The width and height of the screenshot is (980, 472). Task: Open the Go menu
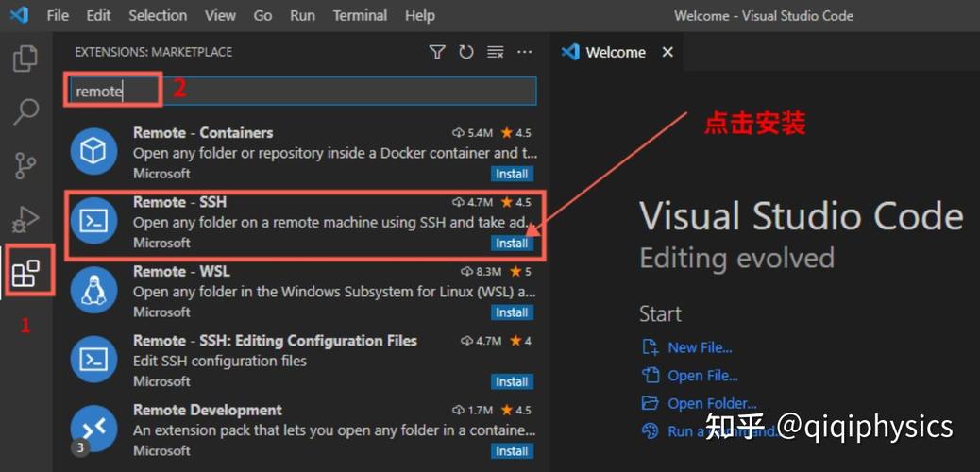[x=262, y=16]
